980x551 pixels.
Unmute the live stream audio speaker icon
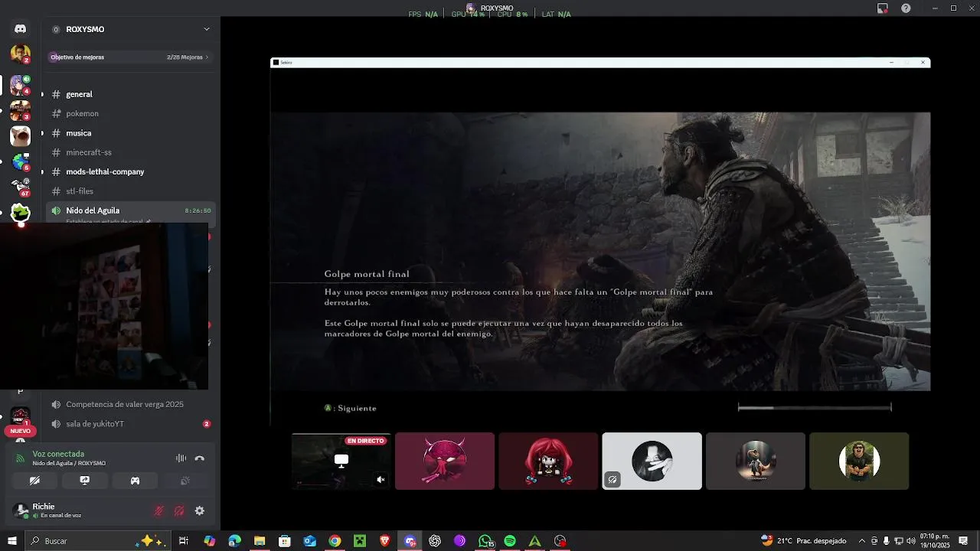click(381, 480)
